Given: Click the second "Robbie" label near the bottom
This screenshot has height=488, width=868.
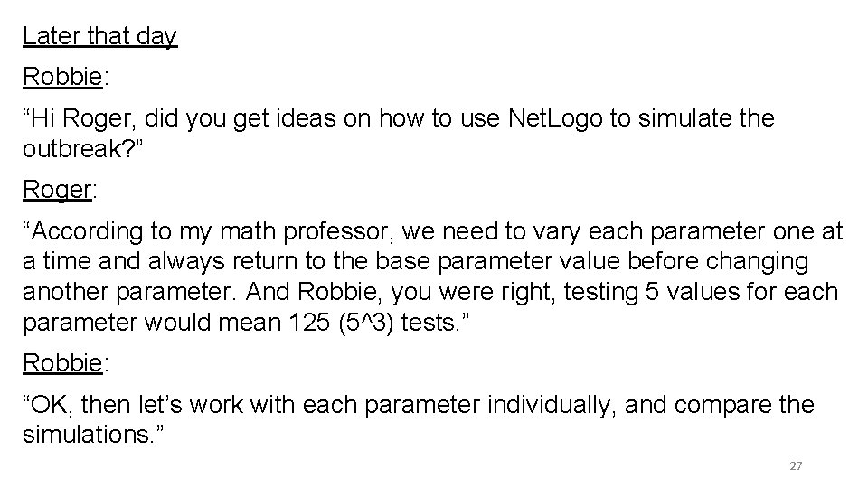Looking at the screenshot, I should pos(62,363).
